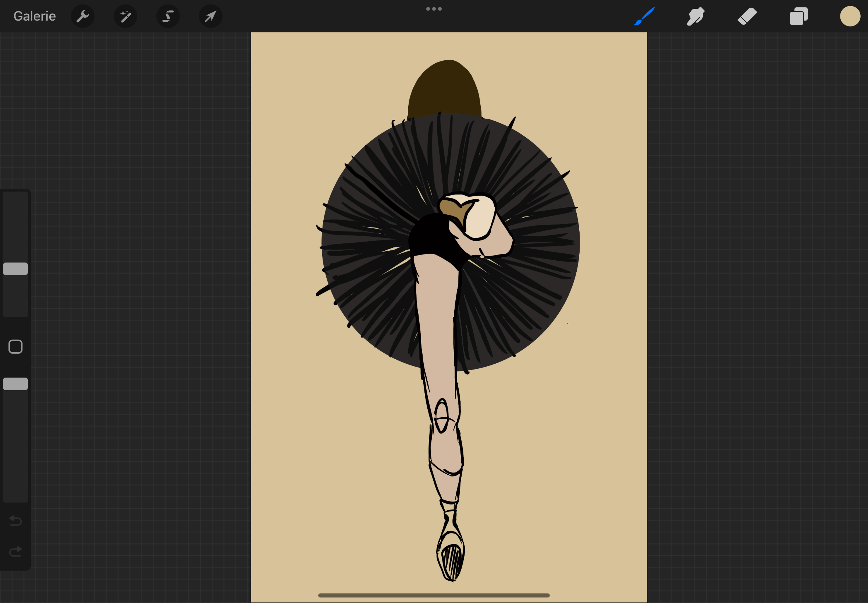
Task: Select the Selection S tool
Action: pyautogui.click(x=168, y=16)
